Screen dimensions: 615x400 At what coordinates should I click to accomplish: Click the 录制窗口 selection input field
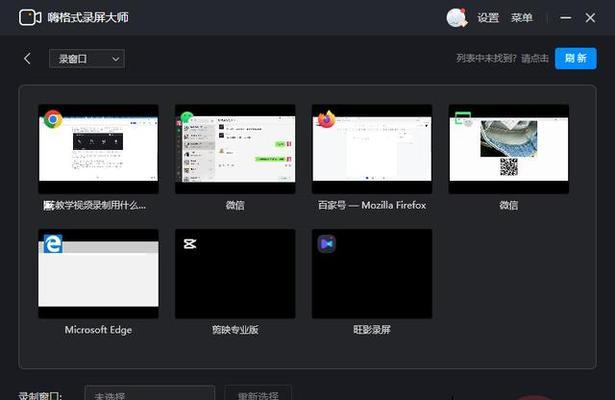tap(150, 393)
